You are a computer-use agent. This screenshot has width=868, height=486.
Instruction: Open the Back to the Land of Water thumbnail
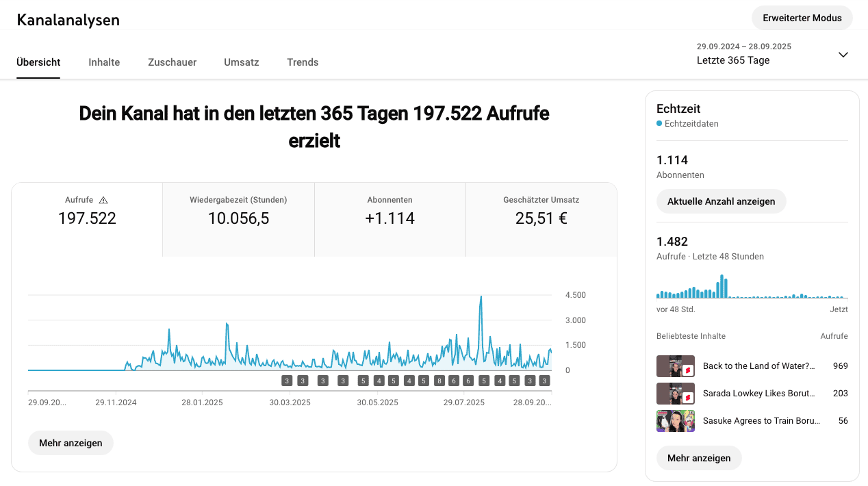(x=676, y=366)
